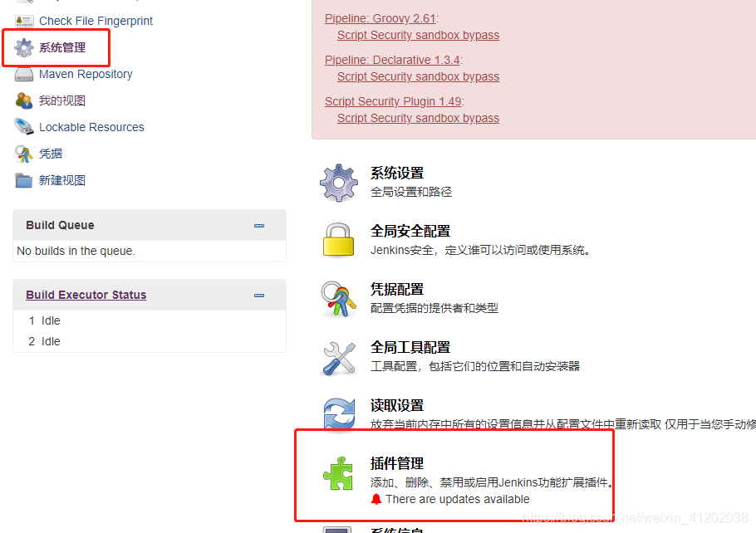Click the red updates notification bell
Image resolution: width=756 pixels, height=533 pixels.
(376, 499)
